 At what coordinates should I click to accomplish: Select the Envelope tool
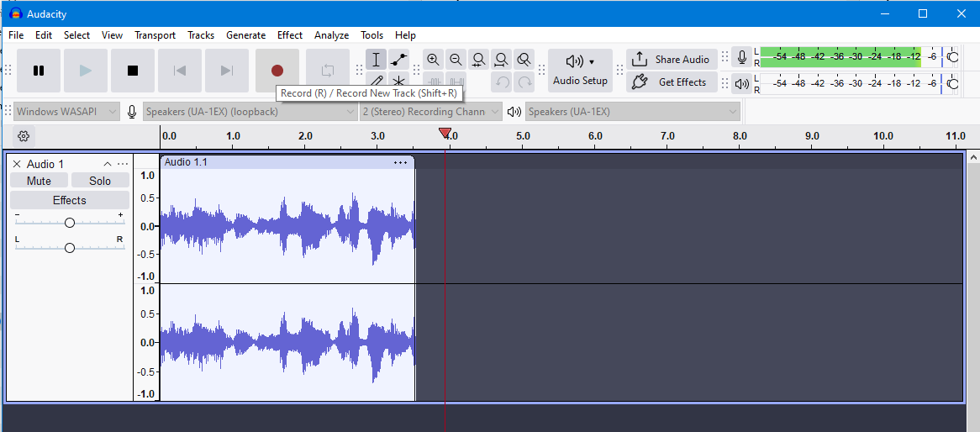pos(398,60)
